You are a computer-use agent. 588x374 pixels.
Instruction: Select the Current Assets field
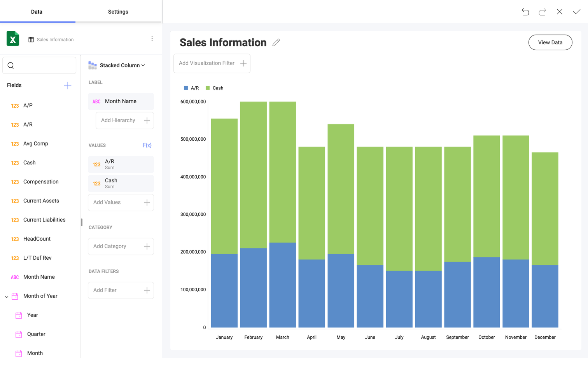click(41, 201)
